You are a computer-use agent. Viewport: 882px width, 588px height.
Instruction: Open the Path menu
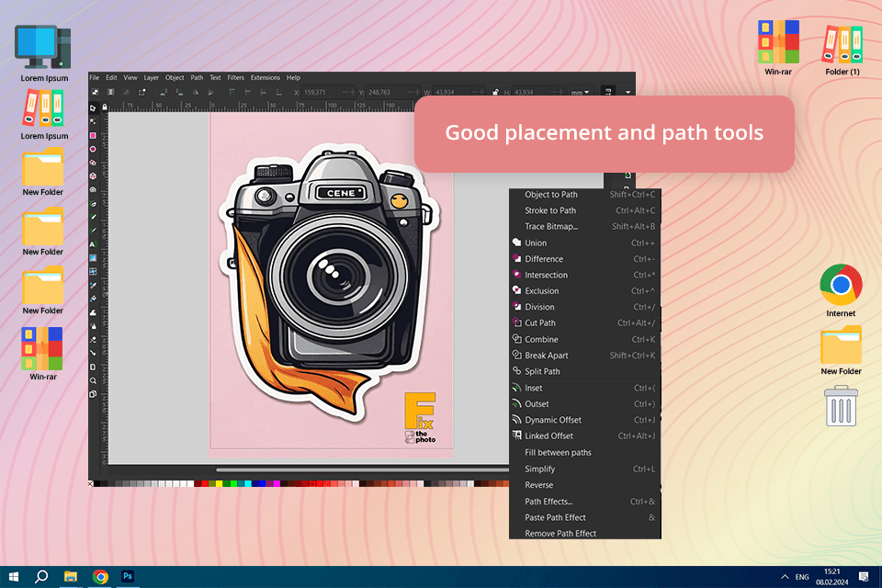197,78
